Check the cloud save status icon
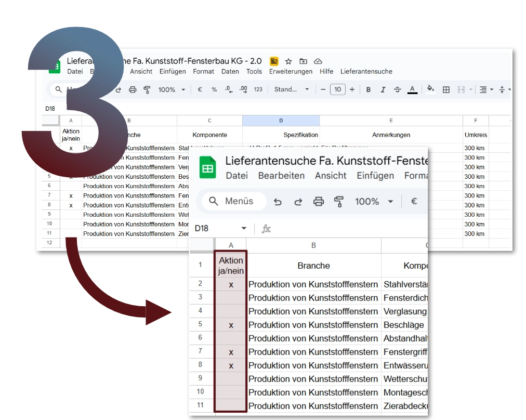This screenshot has height=420, width=526. point(318,61)
